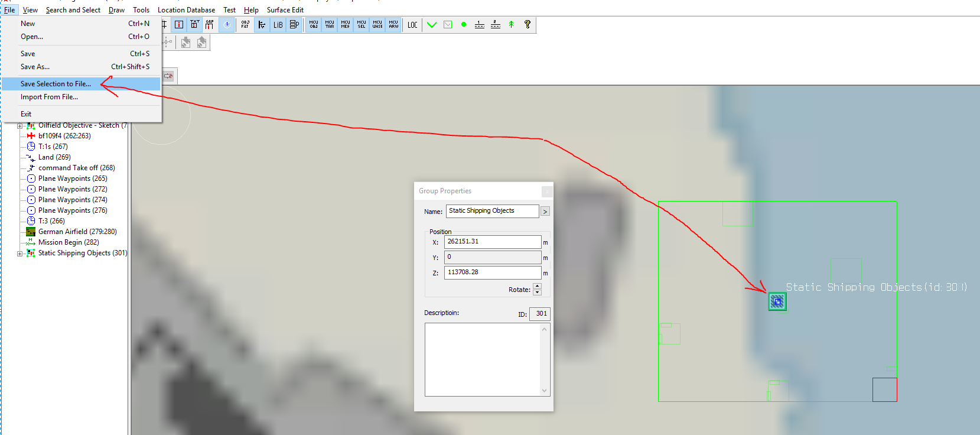Select German Airfield in the tree
The width and height of the screenshot is (980, 435).
click(x=77, y=232)
